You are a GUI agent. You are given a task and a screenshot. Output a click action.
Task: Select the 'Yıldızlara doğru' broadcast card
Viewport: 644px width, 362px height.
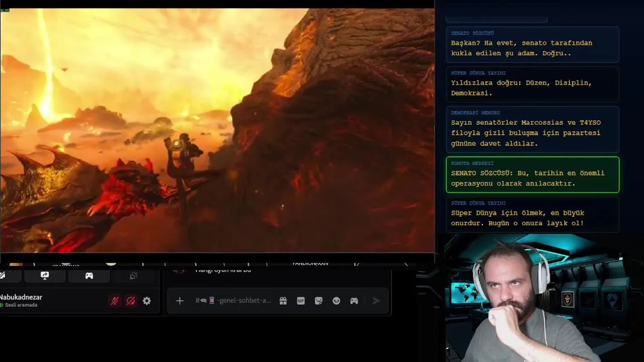532,84
